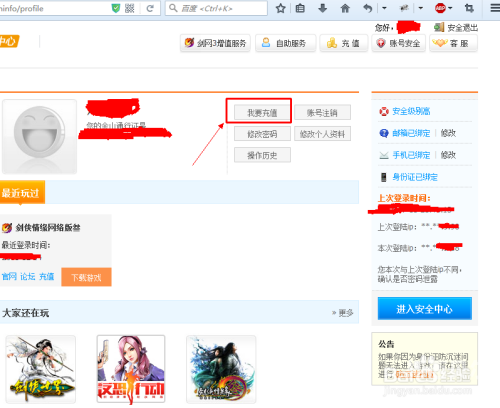This screenshot has width=500, height=408.
Task: Click 修改 next to 手机已绑定
Action: pos(448,155)
